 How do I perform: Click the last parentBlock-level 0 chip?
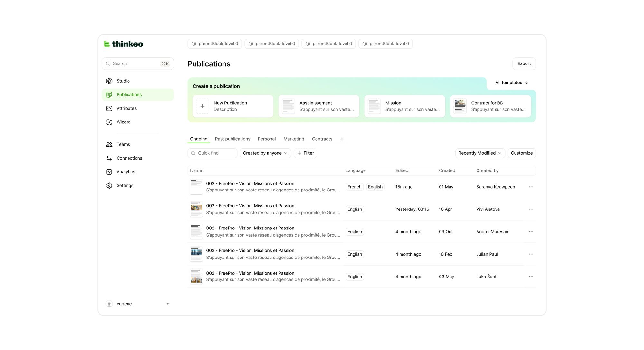pos(386,44)
